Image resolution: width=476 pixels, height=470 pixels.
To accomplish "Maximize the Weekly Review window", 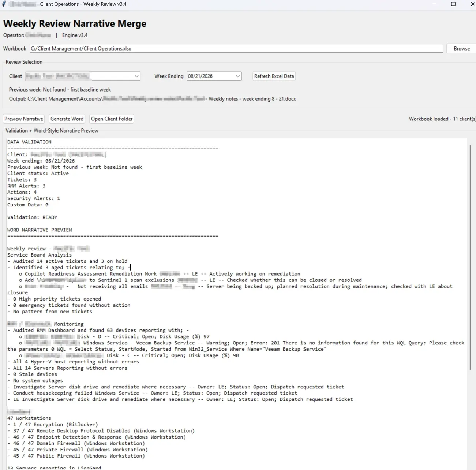I will coord(453,4).
